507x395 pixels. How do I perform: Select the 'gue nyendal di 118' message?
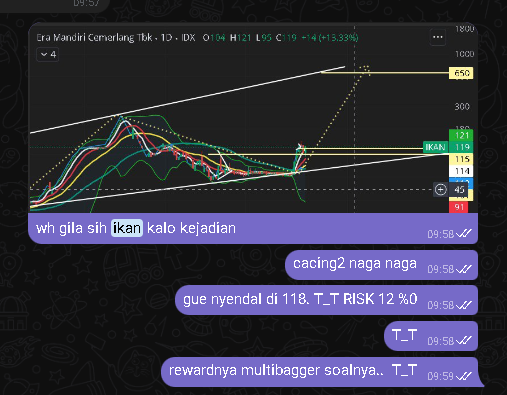coord(326,300)
